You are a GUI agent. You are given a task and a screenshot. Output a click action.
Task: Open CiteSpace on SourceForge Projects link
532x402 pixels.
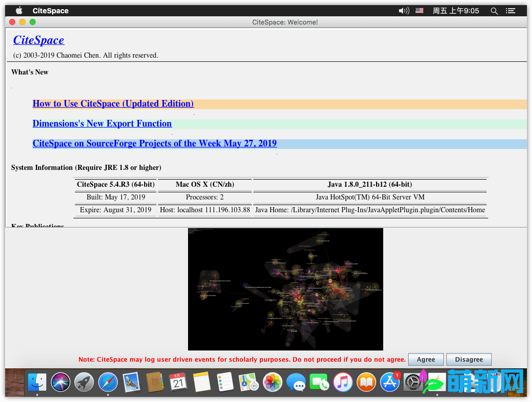155,143
